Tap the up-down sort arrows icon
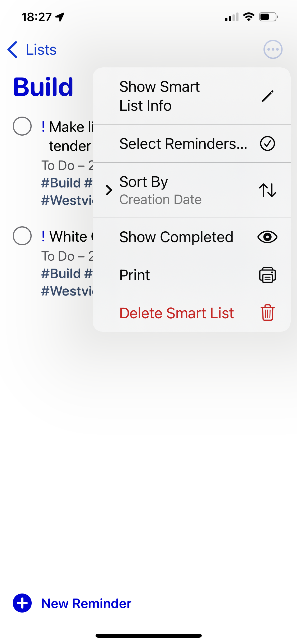297x644 pixels. [267, 190]
